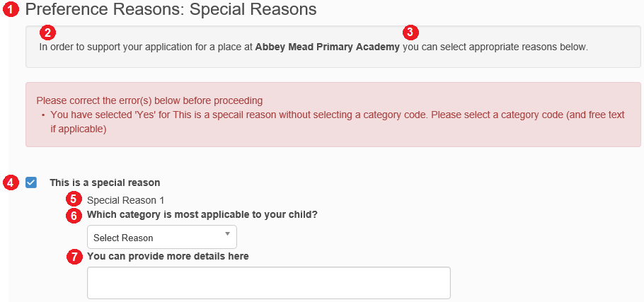The width and height of the screenshot is (644, 302).
Task: Click red callout marker number 2
Action: [48, 33]
